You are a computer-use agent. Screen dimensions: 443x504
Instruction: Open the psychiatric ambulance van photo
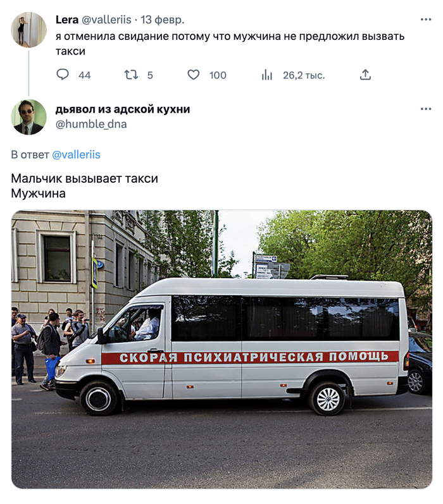pos(221,350)
